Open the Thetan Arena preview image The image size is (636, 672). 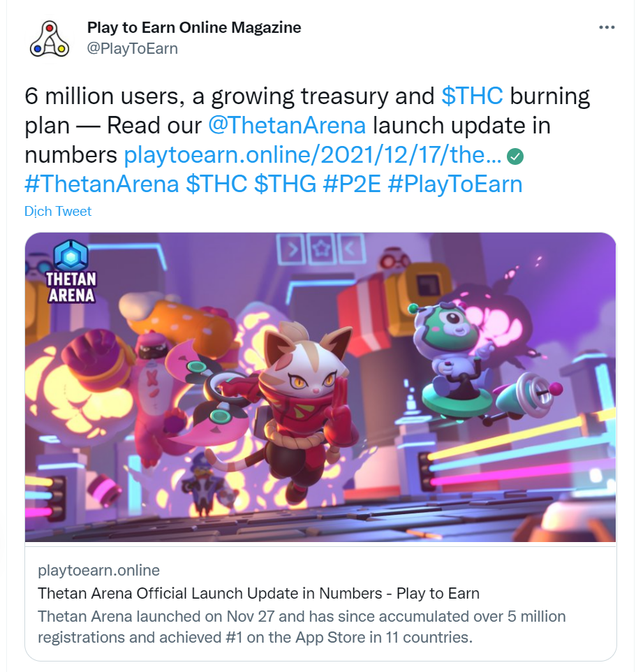click(320, 388)
